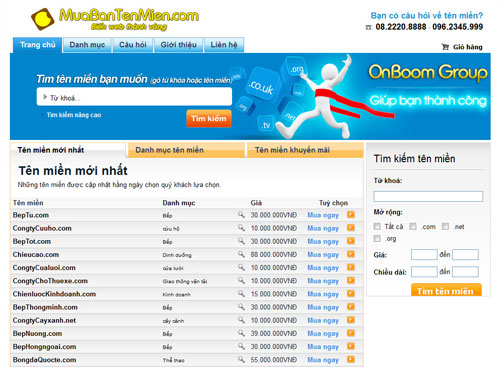Click the Chiều dài maximum length field

coord(465,272)
